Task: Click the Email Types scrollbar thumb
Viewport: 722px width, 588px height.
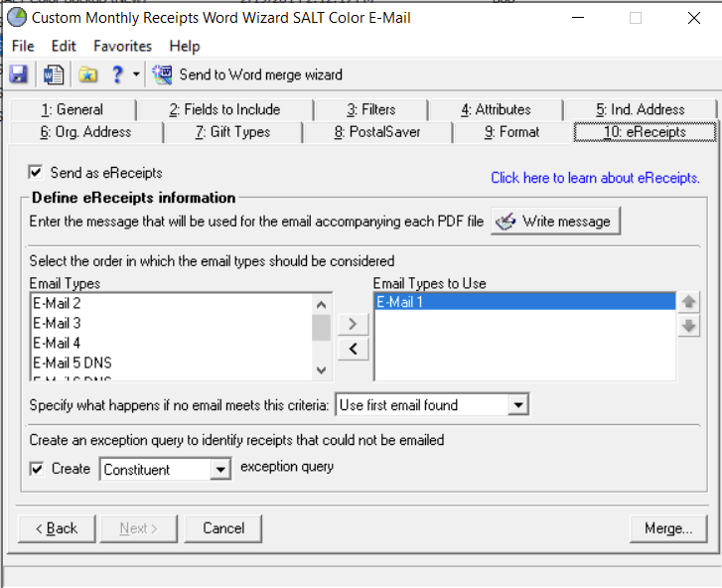Action: coord(322,328)
